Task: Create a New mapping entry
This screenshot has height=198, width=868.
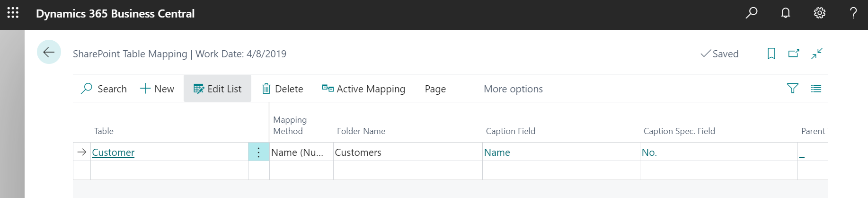Action: point(157,89)
